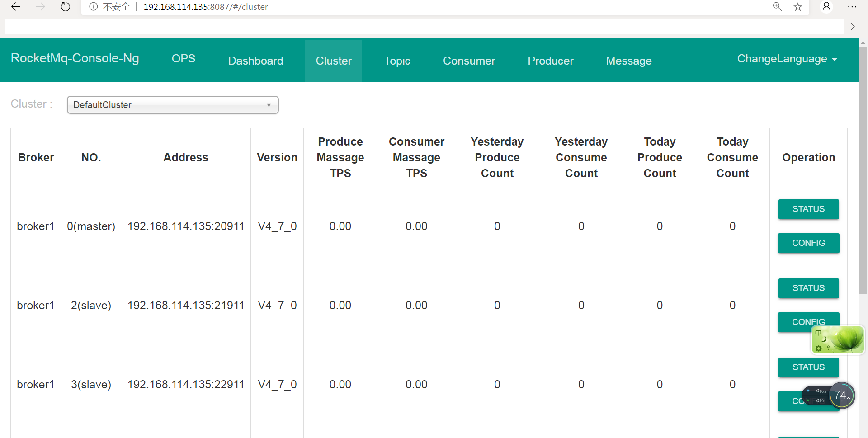Viewport: 868px width, 438px height.
Task: Click the vertical page scrollbar thumb
Action: (863, 170)
